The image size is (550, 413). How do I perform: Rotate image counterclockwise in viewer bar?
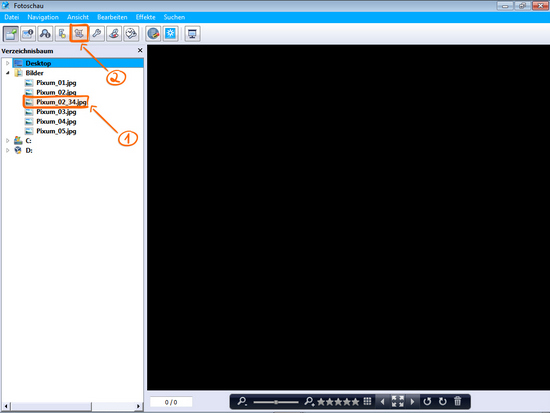point(427,401)
